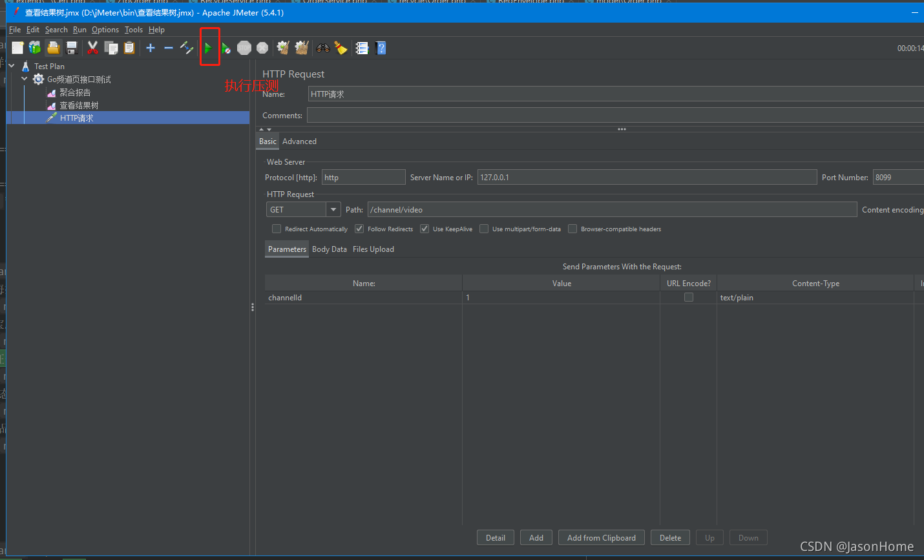Image resolution: width=924 pixels, height=560 pixels.
Task: Click the Cut scissors icon
Action: [x=93, y=48]
